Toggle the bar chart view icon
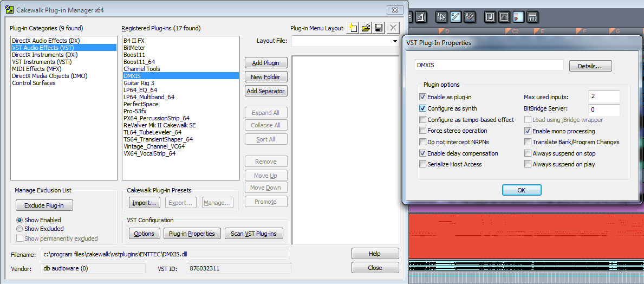 click(x=504, y=17)
